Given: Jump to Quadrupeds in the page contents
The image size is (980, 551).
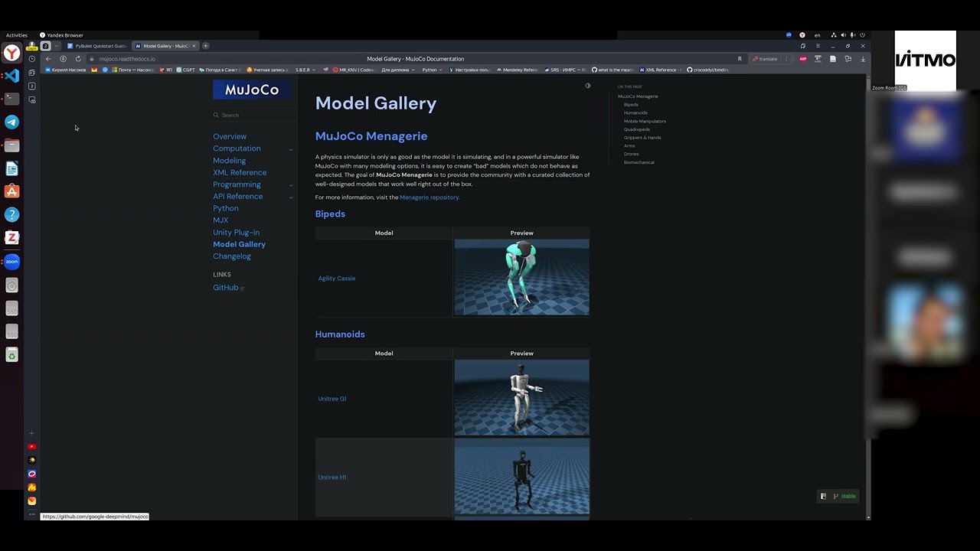Looking at the screenshot, I should 637,129.
